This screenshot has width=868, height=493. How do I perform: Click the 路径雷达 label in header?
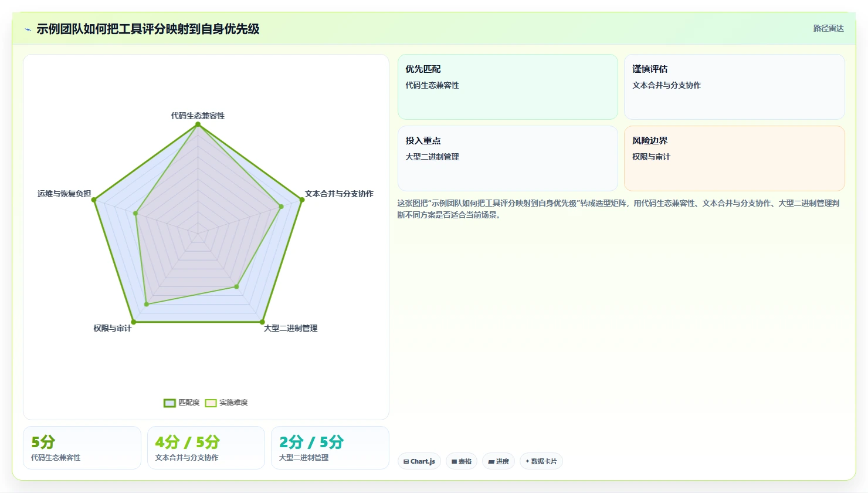pos(828,28)
